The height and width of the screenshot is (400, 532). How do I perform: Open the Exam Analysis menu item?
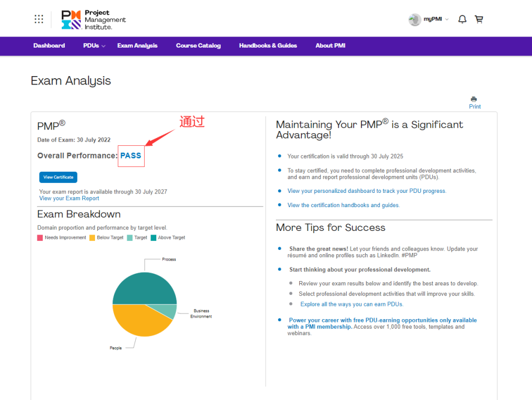click(x=137, y=45)
